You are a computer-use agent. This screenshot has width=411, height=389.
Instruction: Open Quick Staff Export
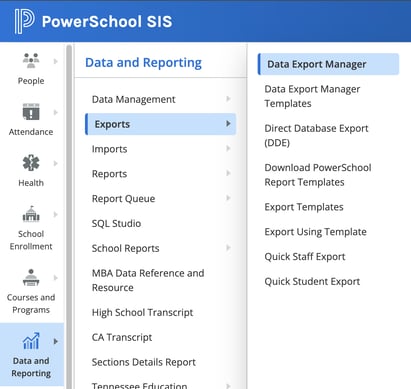(x=305, y=257)
